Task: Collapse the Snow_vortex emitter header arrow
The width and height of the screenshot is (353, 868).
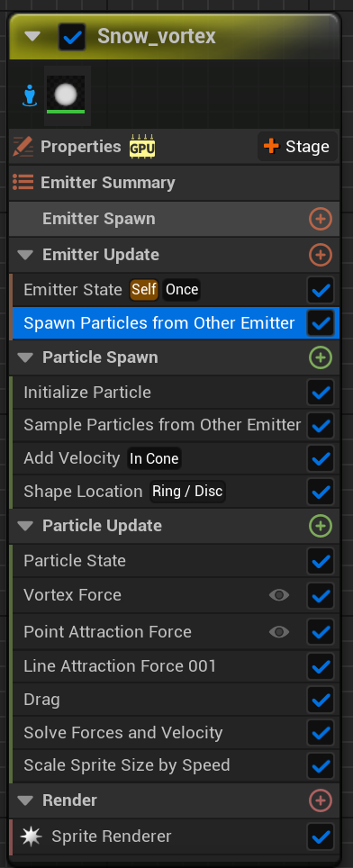Action: (32, 37)
